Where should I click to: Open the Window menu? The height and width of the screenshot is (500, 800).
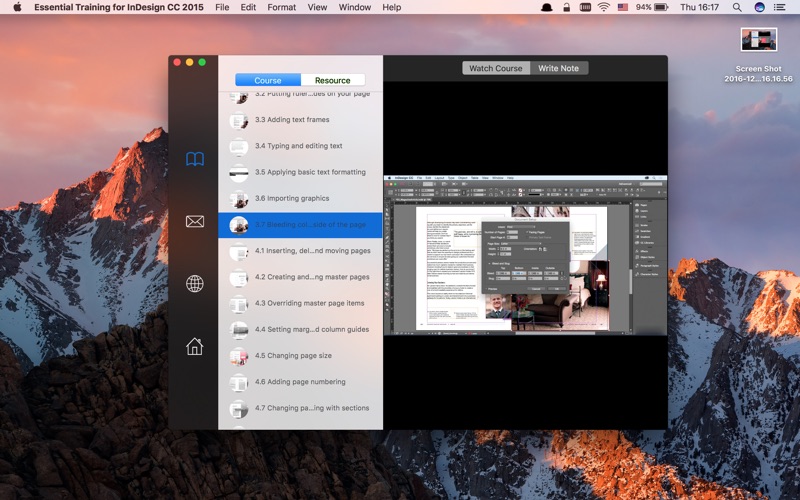pos(355,7)
